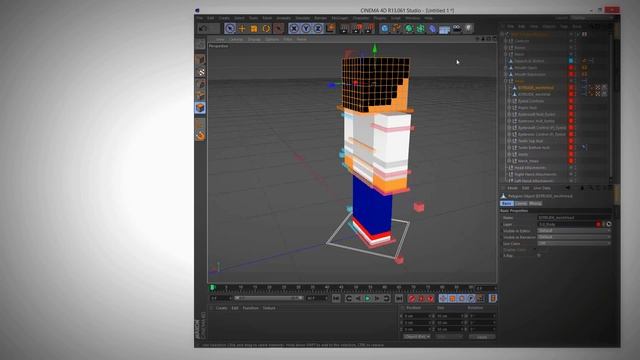Click timeline preview range slider bar

coord(269,298)
